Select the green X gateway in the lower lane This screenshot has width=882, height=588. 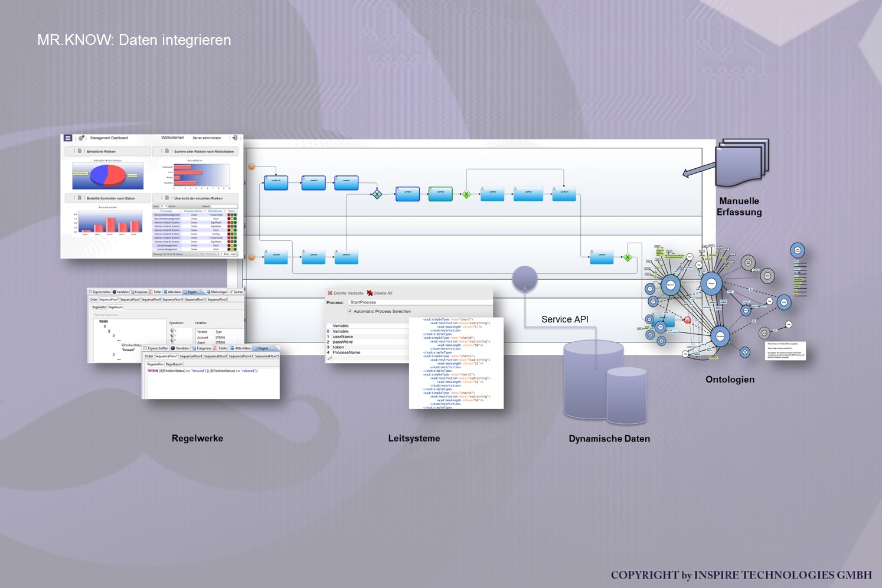point(628,257)
